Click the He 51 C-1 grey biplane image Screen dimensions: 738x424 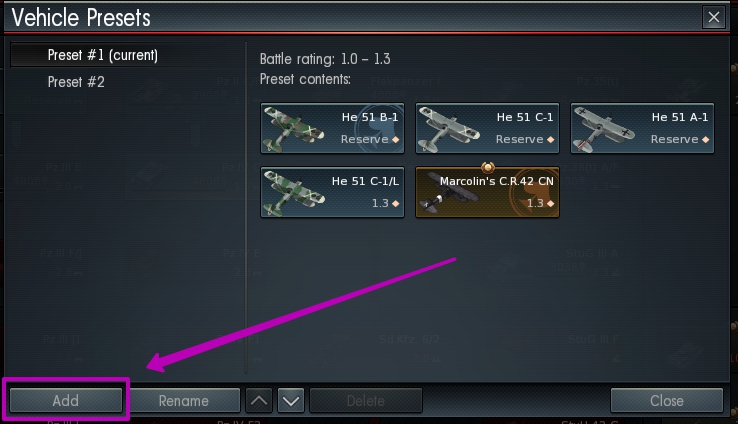[x=448, y=129]
